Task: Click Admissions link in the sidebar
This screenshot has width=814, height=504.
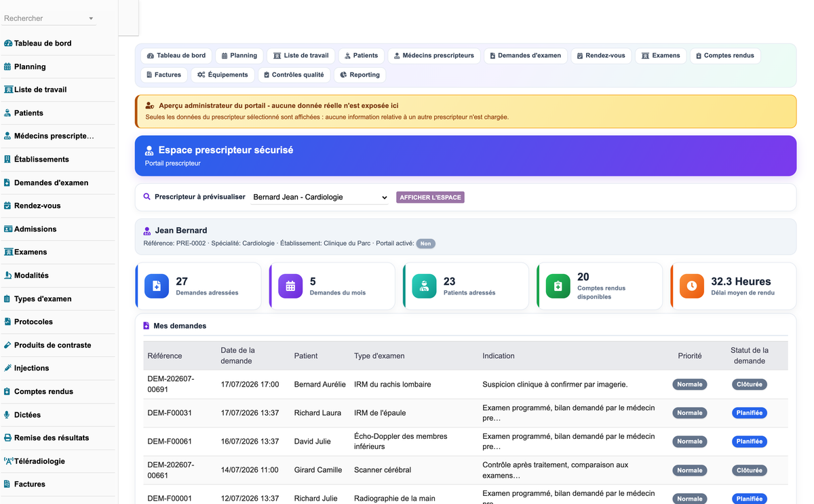Action: click(x=35, y=229)
